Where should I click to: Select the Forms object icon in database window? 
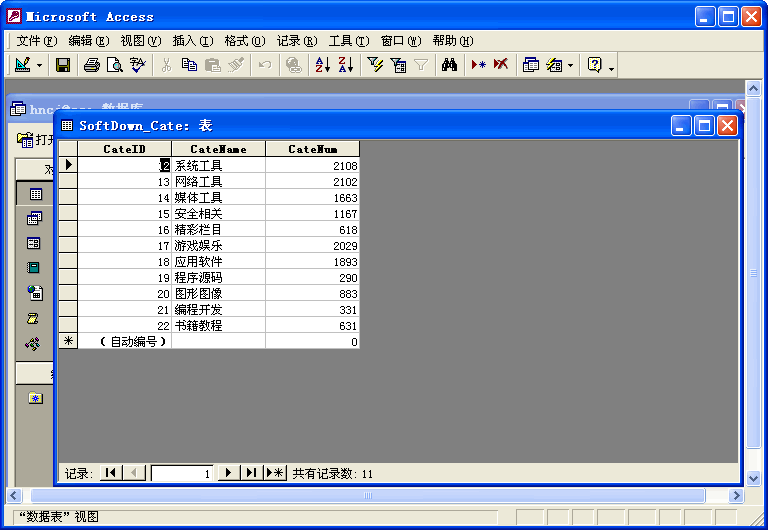34,243
